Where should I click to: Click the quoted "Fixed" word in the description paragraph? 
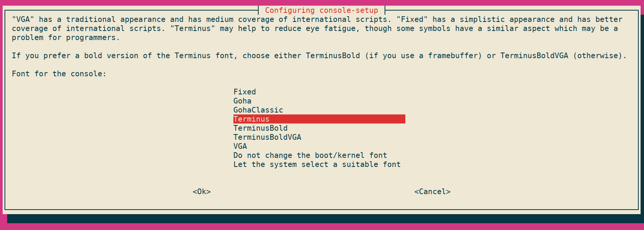412,19
